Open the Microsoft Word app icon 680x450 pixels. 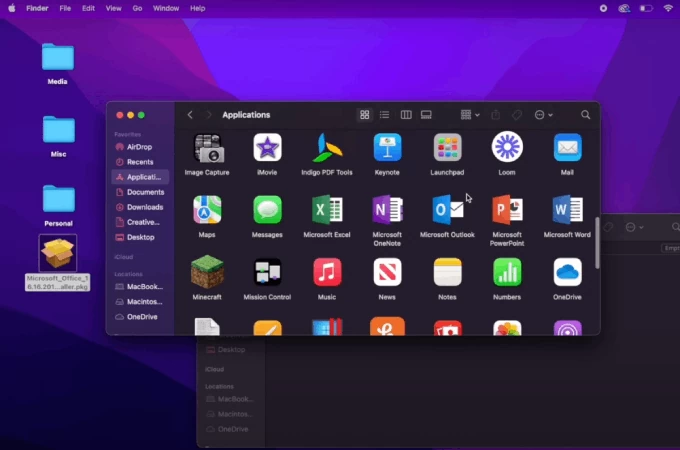pyautogui.click(x=567, y=210)
